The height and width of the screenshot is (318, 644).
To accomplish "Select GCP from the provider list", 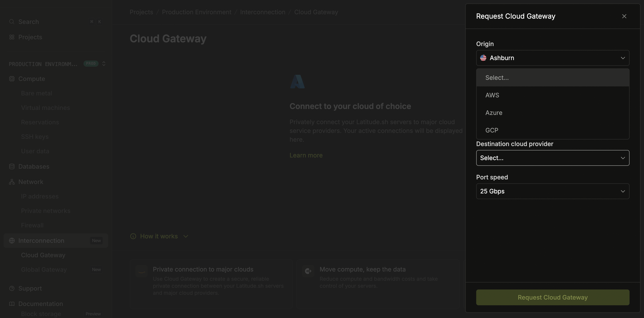I will pyautogui.click(x=492, y=130).
